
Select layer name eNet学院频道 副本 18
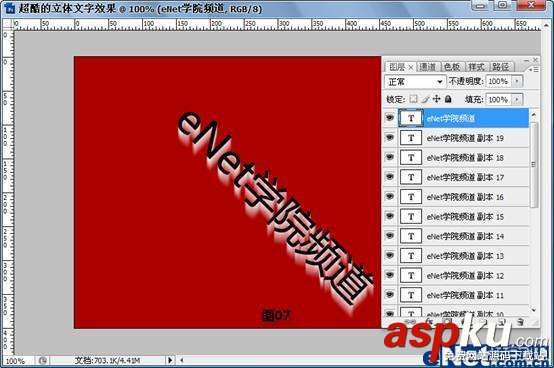(x=465, y=158)
